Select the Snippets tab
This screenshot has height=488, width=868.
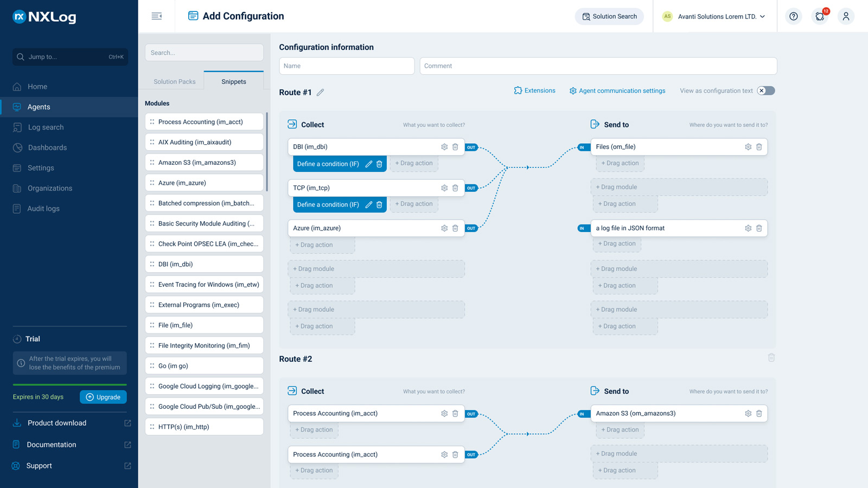pyautogui.click(x=234, y=81)
